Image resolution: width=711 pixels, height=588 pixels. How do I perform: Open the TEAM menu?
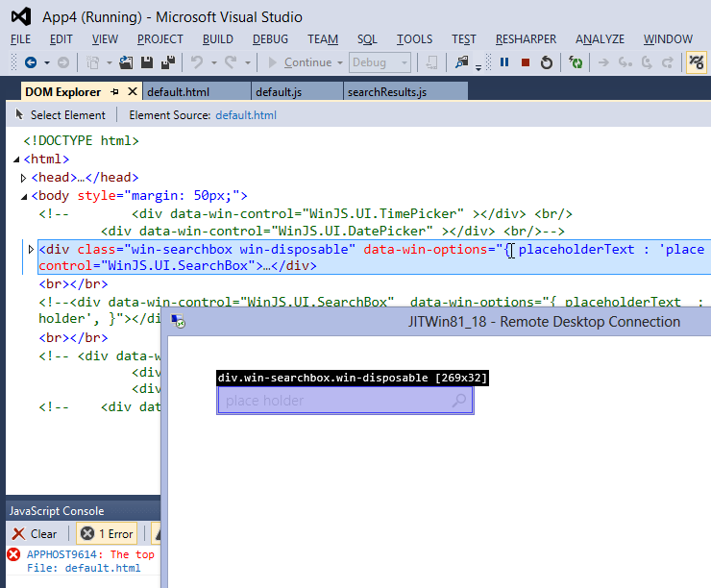[323, 39]
